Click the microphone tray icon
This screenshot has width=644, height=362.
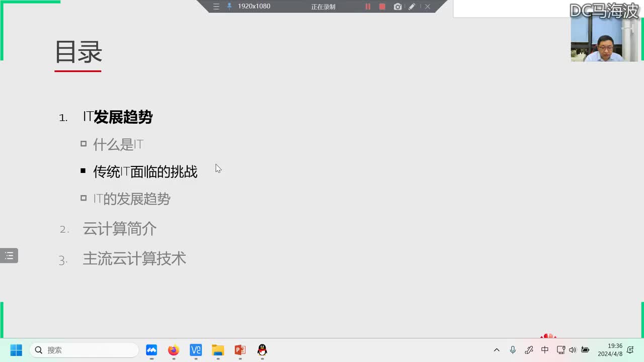coord(513,350)
